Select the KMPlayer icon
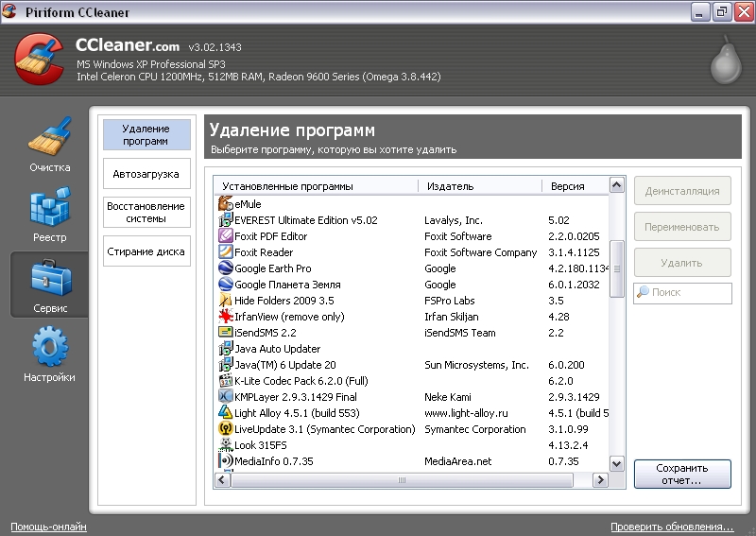This screenshot has height=536, width=756. tap(225, 397)
